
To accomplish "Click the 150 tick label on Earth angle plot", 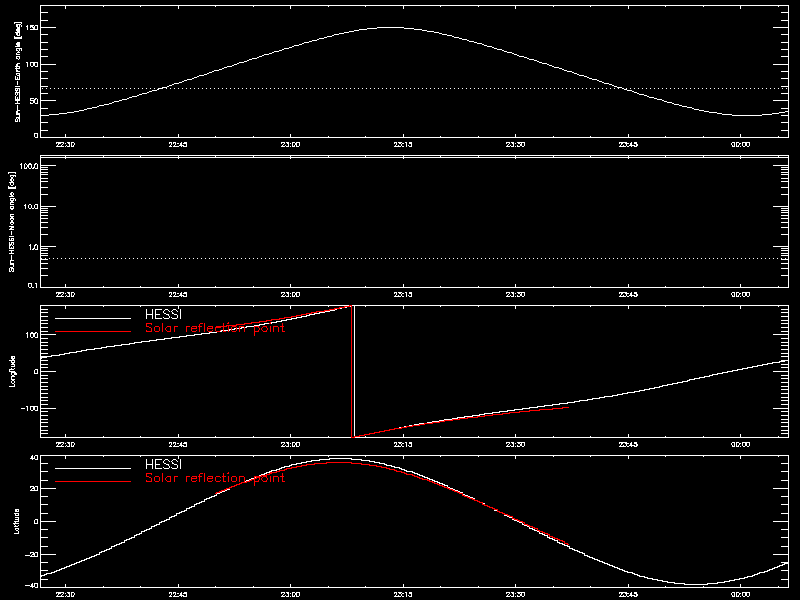I will (33, 27).
